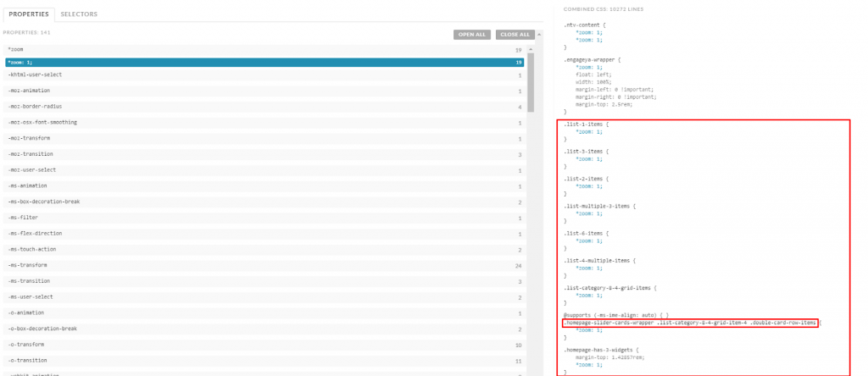Click the '.list-3-items {' selector line
The height and width of the screenshot is (376, 868).
tap(587, 152)
